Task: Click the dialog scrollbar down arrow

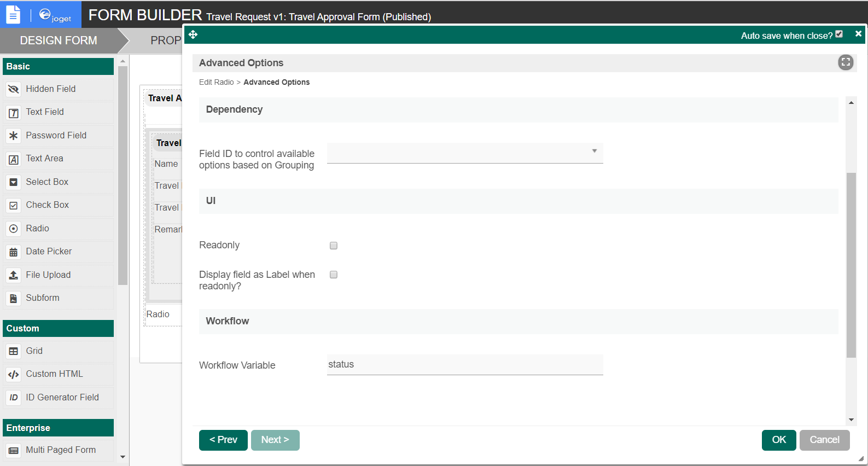Action: pyautogui.click(x=851, y=420)
